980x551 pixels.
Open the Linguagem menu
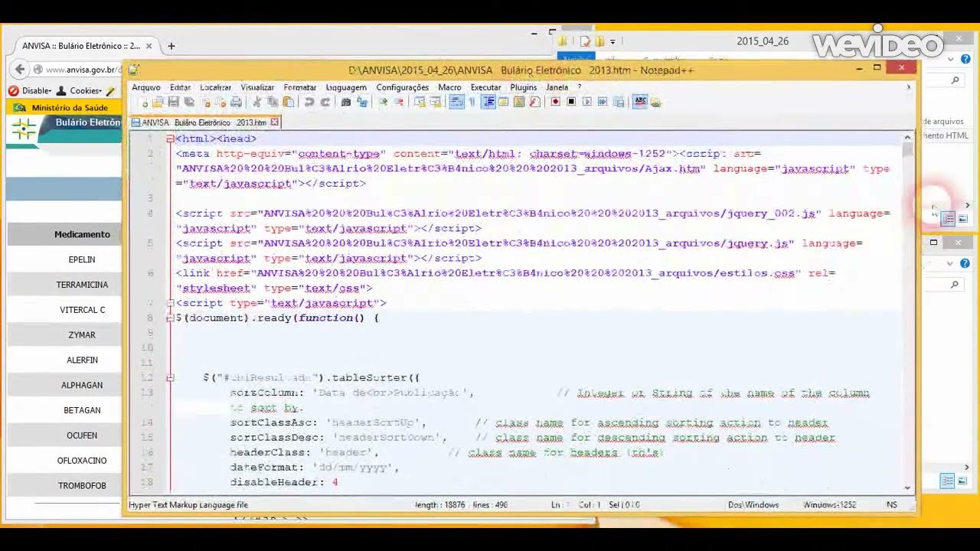point(346,87)
